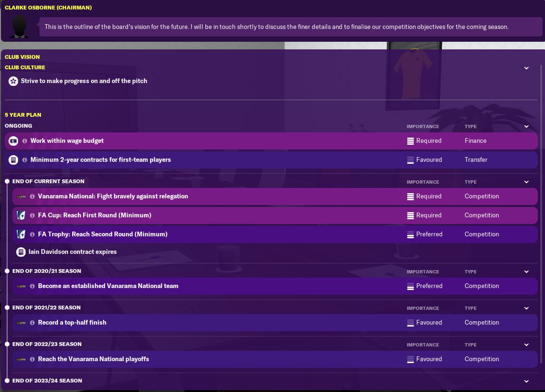
Task: Select Work within wage budget objective
Action: tap(271, 141)
